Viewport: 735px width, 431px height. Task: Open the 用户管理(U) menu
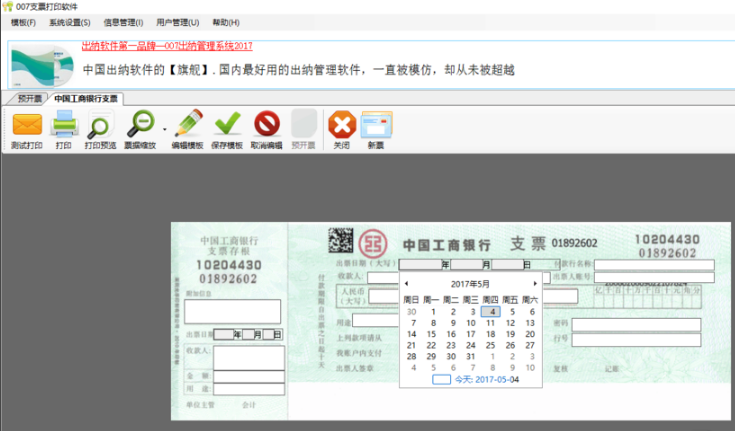coord(178,23)
